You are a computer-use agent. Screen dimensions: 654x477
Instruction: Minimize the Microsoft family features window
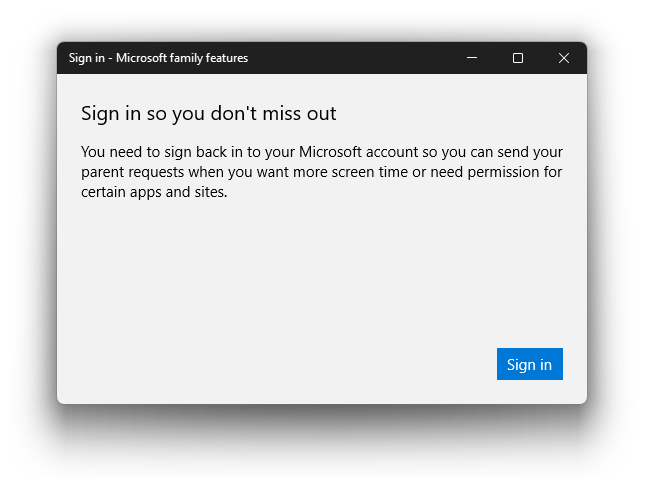click(472, 58)
